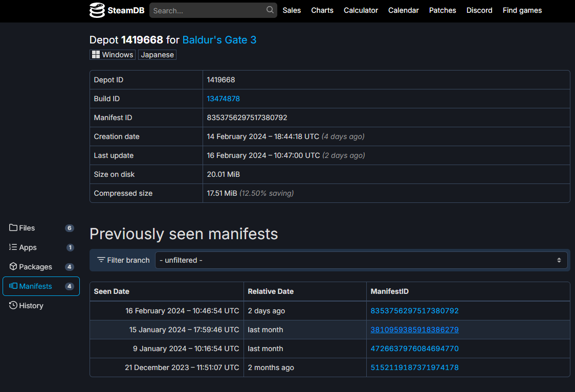Click the Last update value 16 February 2024
This screenshot has width=575, height=392.
coord(263,155)
